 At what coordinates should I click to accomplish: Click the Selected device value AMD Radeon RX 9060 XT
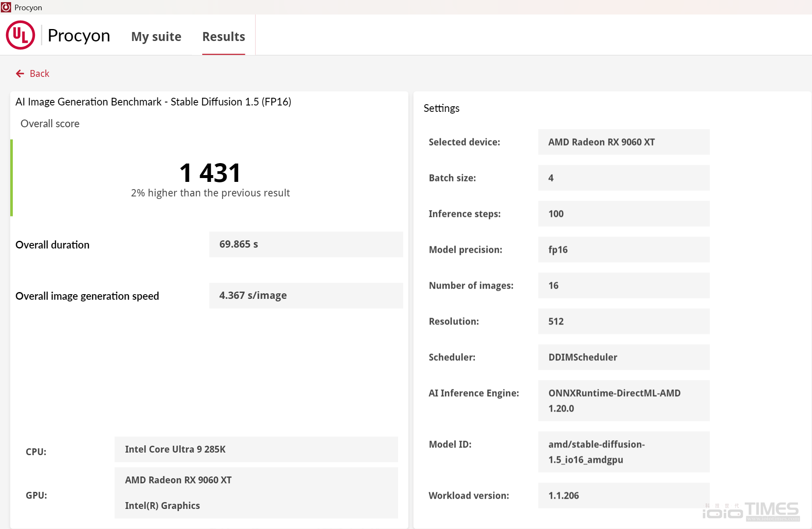[x=624, y=142]
